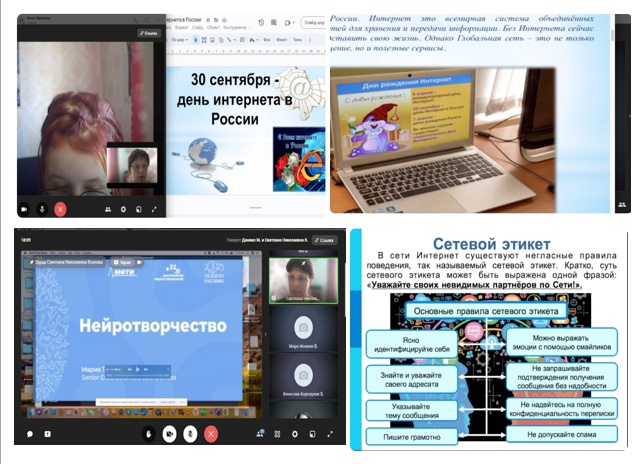Select the small self-view video thumbnail

point(132,165)
